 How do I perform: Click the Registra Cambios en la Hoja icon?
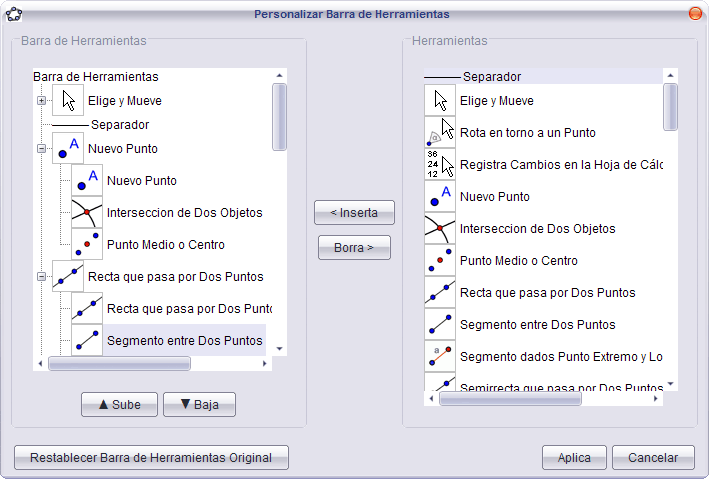440,165
